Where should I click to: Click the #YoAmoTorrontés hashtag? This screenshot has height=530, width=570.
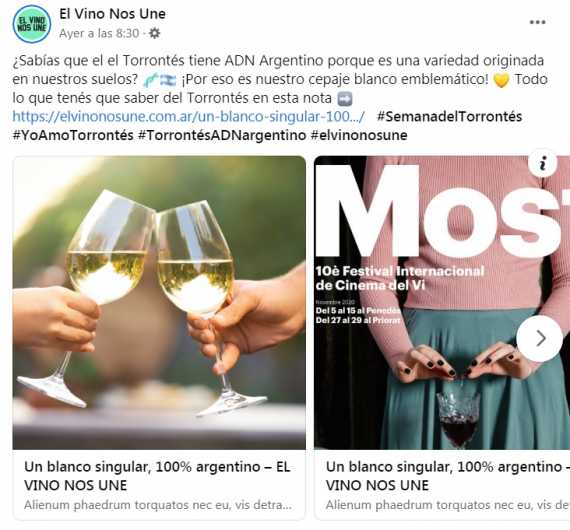[x=73, y=135]
